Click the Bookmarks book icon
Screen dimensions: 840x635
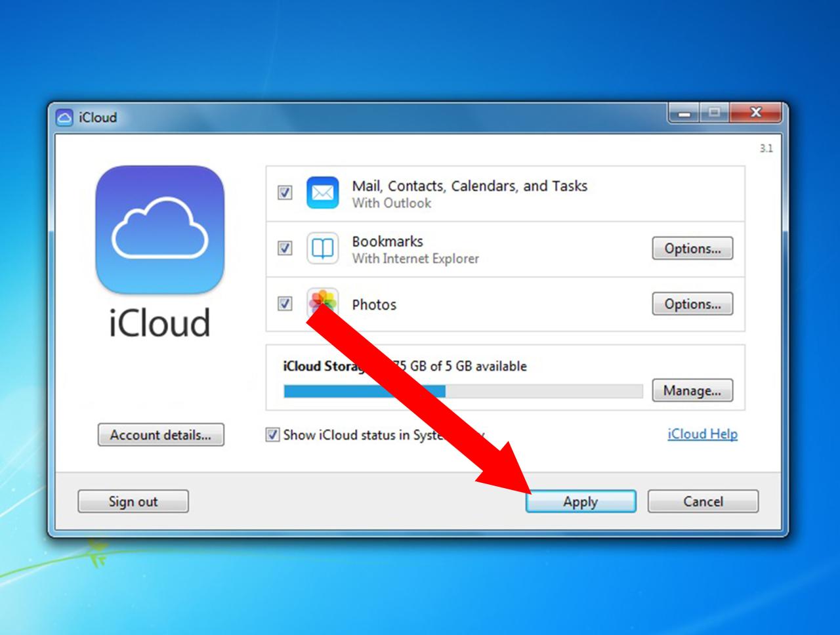click(x=323, y=249)
